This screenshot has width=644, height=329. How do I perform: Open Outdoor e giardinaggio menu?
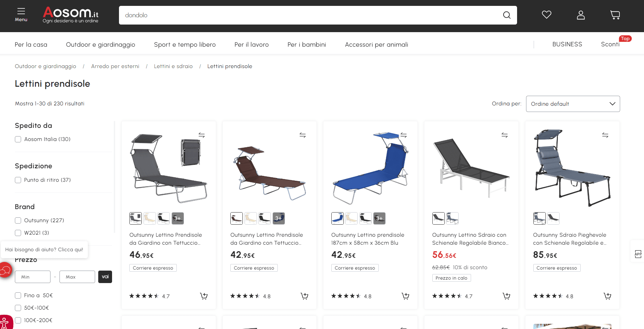pyautogui.click(x=101, y=45)
